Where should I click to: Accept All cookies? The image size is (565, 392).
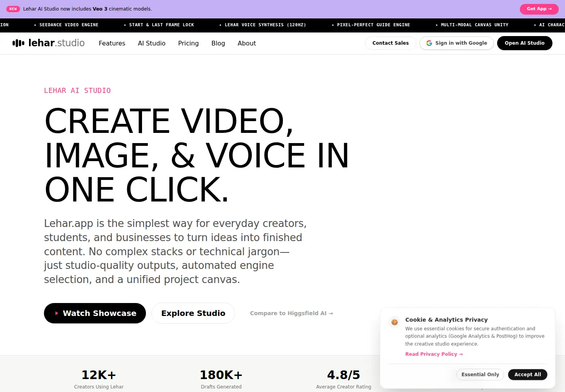(x=528, y=374)
